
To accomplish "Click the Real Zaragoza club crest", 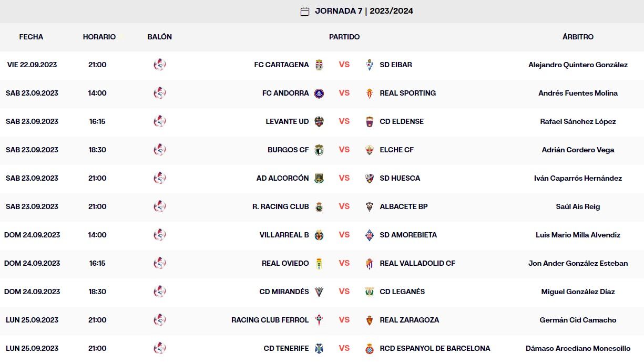I will [x=370, y=320].
